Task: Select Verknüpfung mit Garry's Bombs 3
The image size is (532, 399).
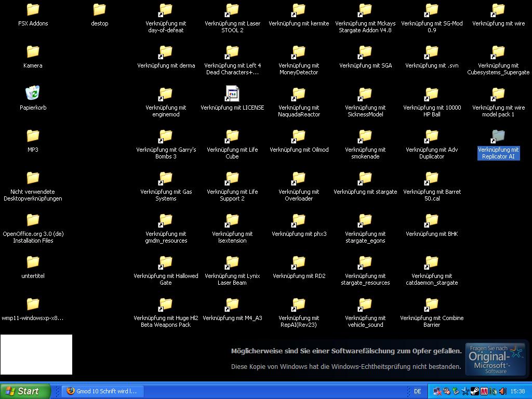Action: pyautogui.click(x=166, y=137)
